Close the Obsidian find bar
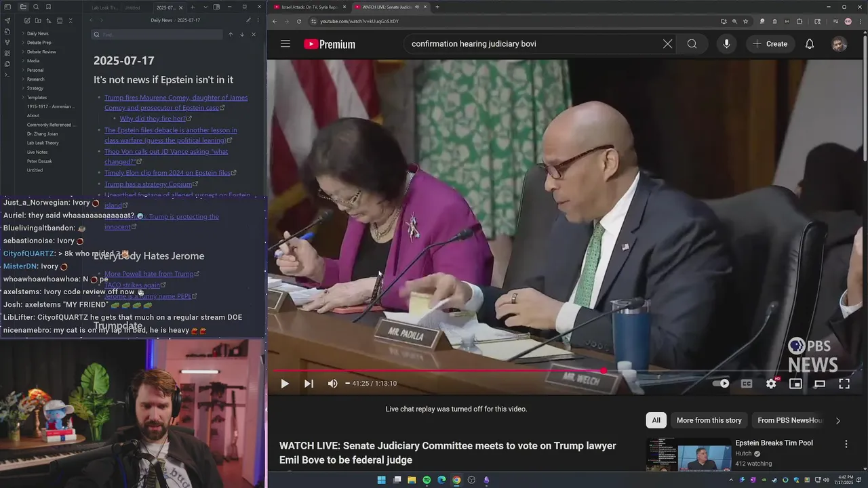Image resolution: width=868 pixels, height=488 pixels. [x=254, y=35]
